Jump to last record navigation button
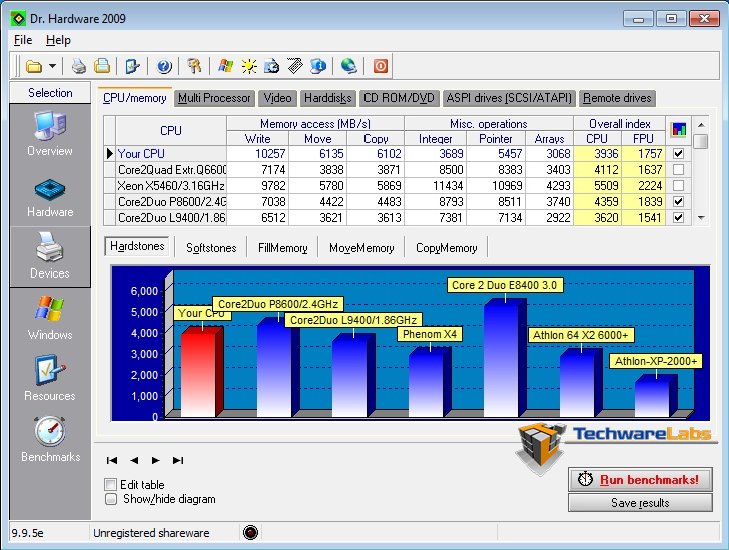Viewport: 729px width, 550px height. pyautogui.click(x=178, y=460)
